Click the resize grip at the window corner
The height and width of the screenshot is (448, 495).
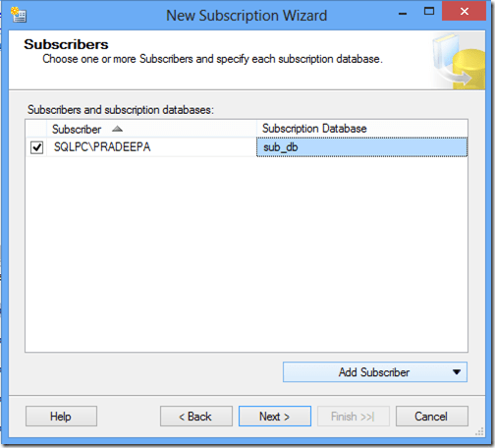point(479,432)
